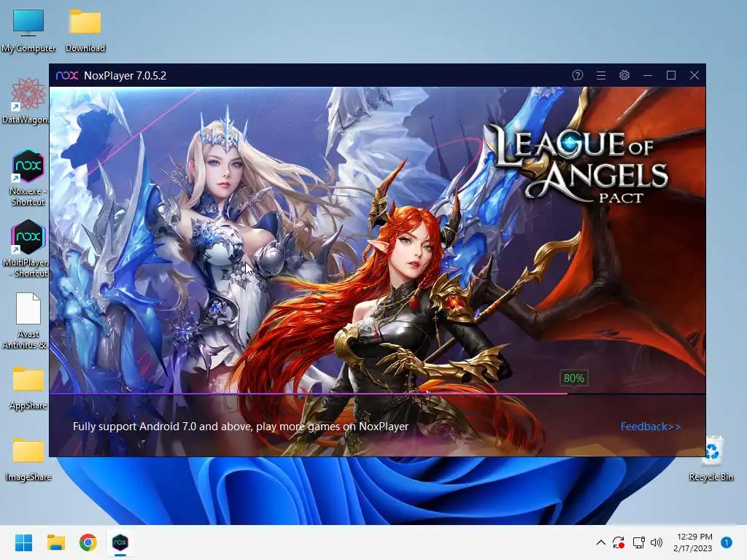747x560 pixels.
Task: Select the Nox.exe Shortcut icon
Action: pyautogui.click(x=27, y=178)
